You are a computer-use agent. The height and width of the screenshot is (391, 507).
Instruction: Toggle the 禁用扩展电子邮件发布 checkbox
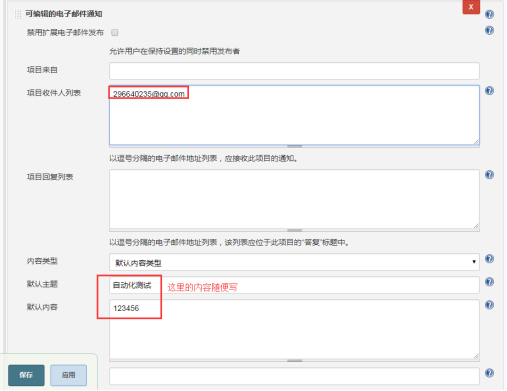click(115, 32)
